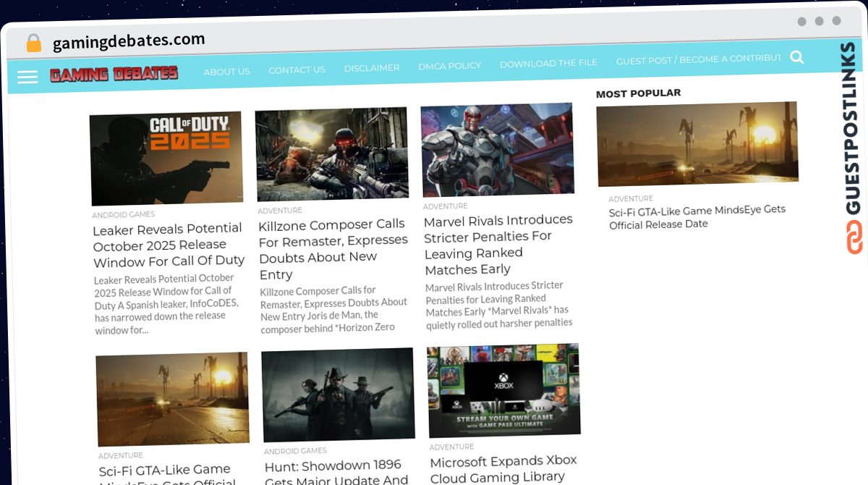Viewport: 868px width, 485px height.
Task: Read Leaker Reveals Potential October 2025 headline
Action: pos(169,245)
